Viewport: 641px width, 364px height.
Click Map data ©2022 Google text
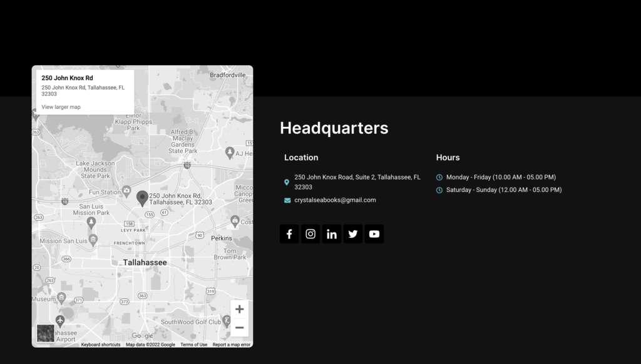point(150,345)
